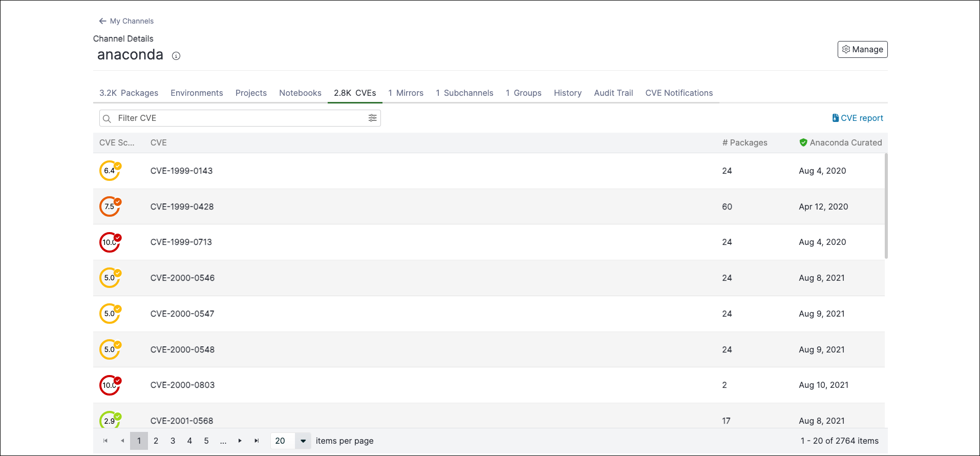The width and height of the screenshot is (980, 456).
Task: Open CVE-1999-0713 entry
Action: (x=181, y=242)
